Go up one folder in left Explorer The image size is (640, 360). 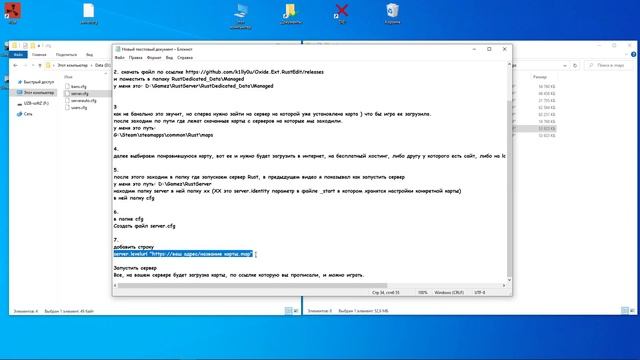40,65
